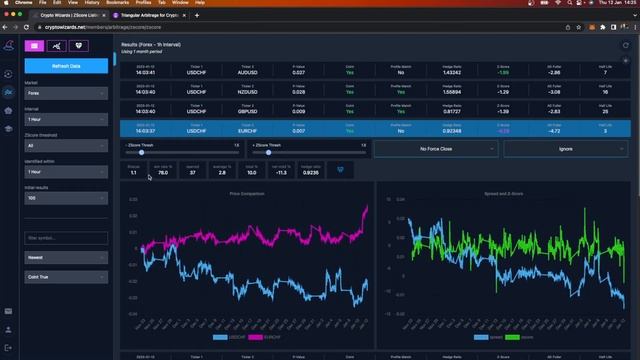Open the No Force Close dropdown

point(436,149)
